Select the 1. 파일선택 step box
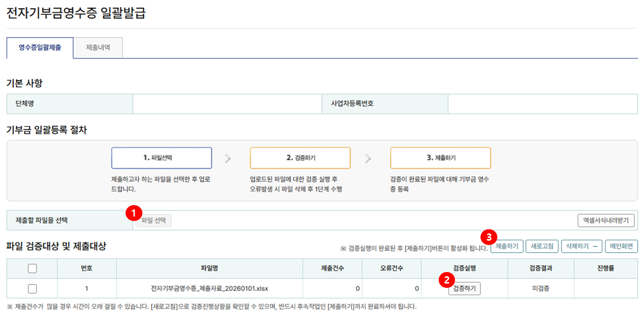644x322 pixels. click(162, 158)
